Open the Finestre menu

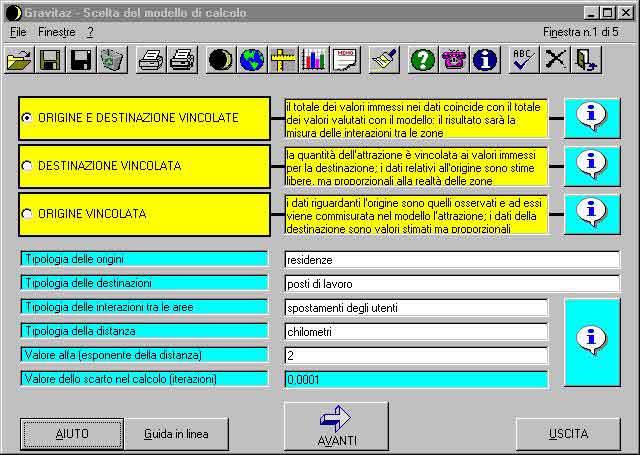[x=57, y=33]
